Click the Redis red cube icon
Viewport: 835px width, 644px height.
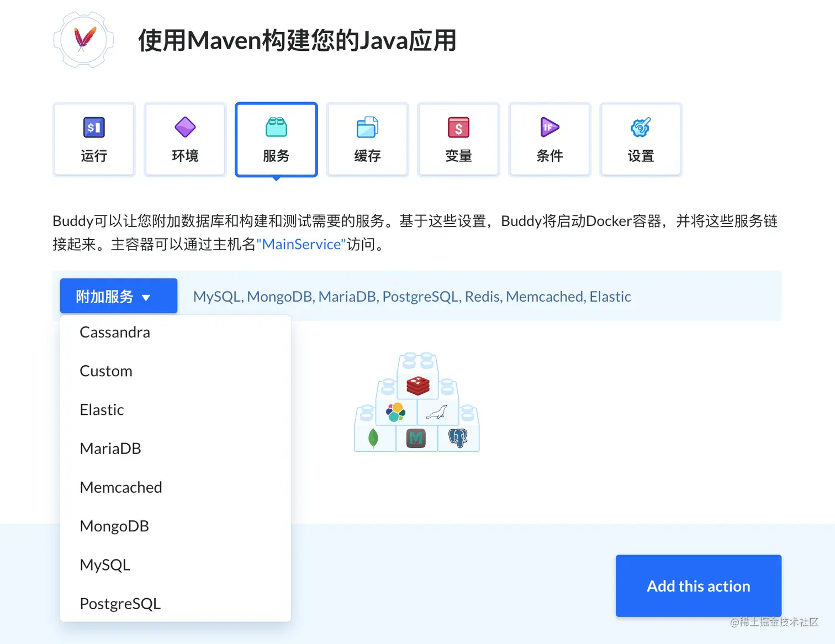click(418, 386)
